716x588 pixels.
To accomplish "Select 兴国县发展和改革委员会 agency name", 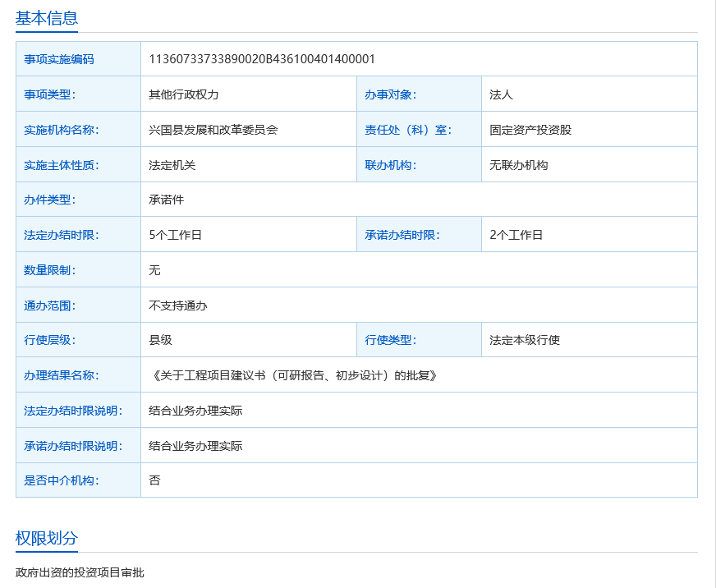I will (x=213, y=130).
